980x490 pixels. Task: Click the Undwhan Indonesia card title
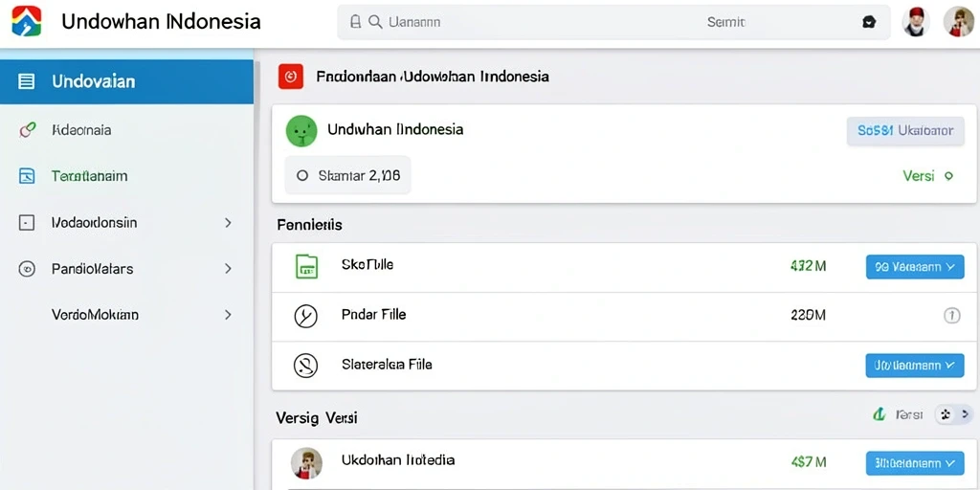pos(395,129)
